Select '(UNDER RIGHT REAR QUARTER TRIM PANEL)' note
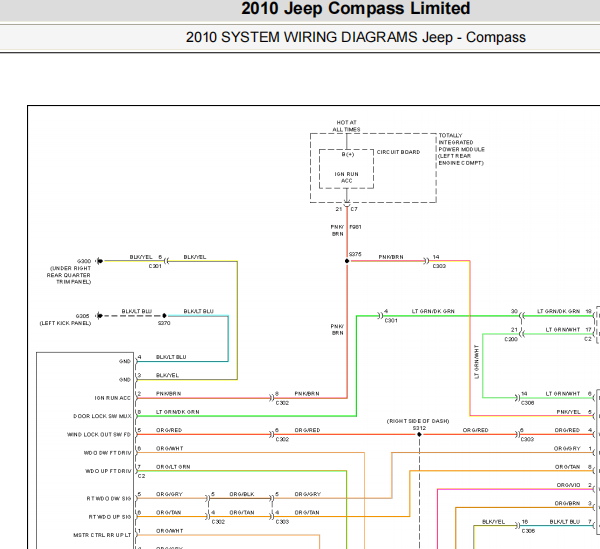 coord(69,275)
